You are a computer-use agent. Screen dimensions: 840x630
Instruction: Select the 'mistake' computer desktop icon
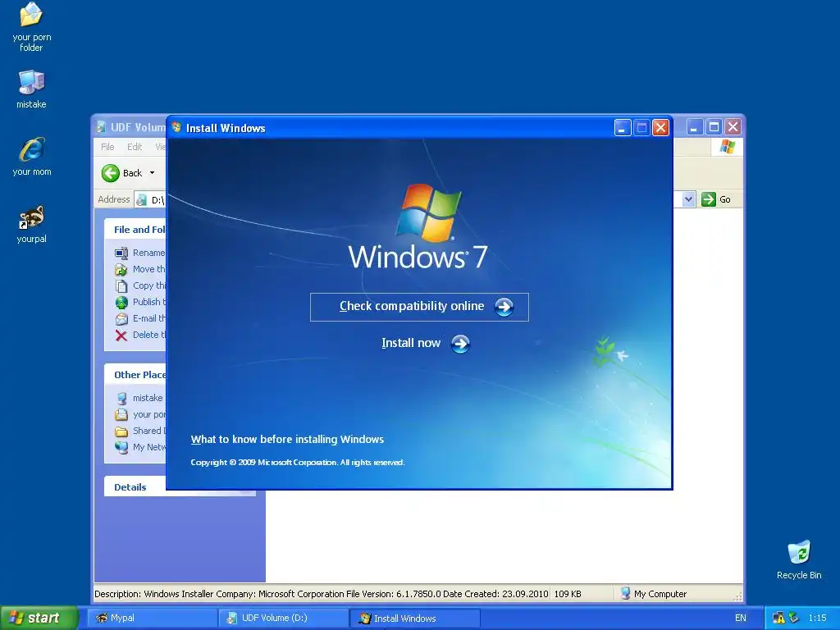[31, 89]
